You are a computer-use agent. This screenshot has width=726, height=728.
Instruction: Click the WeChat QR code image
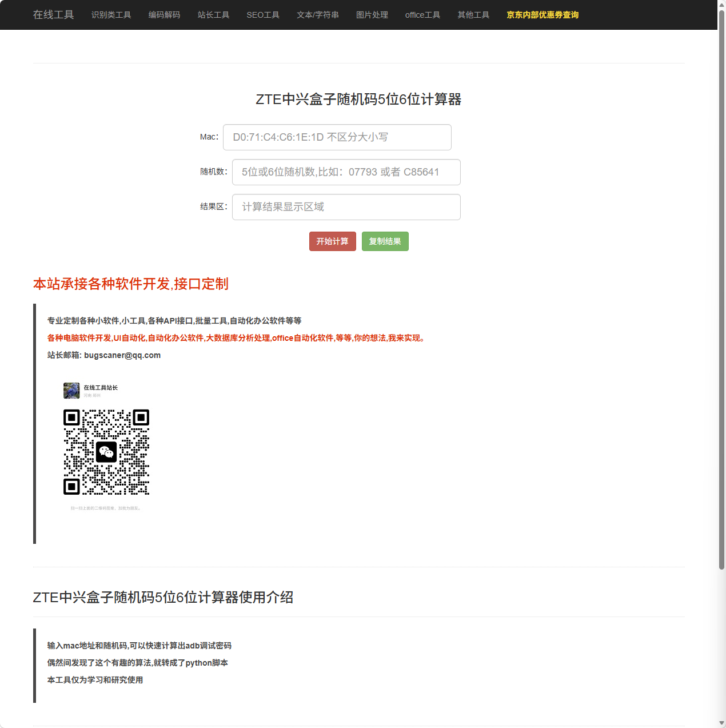pyautogui.click(x=106, y=452)
